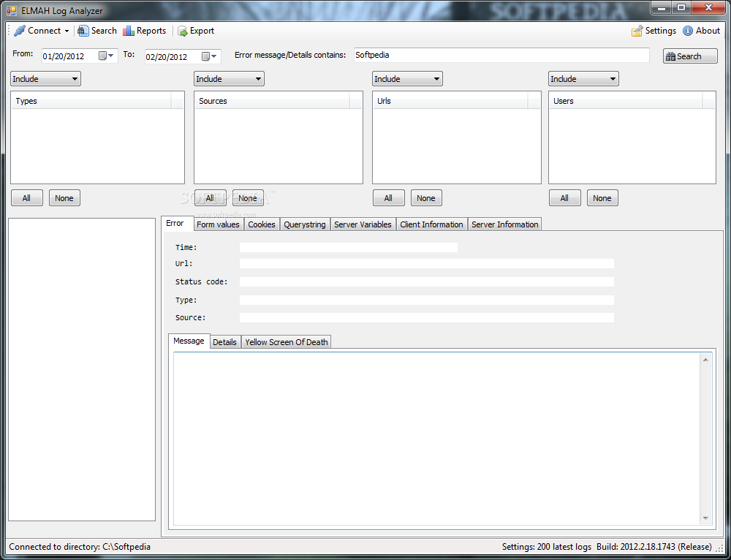The width and height of the screenshot is (731, 560).
Task: Open the From date calendar picker
Action: click(x=106, y=56)
